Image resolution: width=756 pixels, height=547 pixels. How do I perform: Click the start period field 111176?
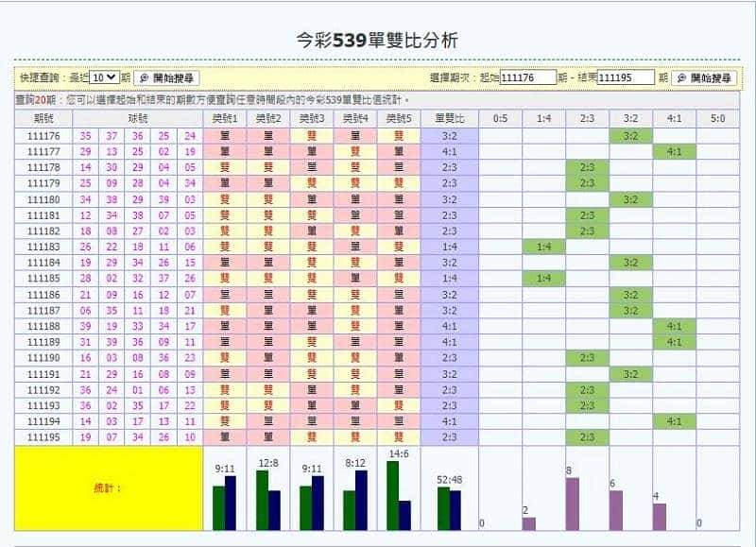(x=528, y=77)
